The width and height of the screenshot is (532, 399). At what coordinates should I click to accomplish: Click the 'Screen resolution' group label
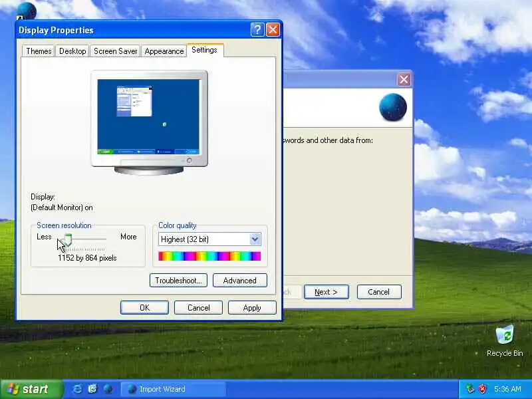(64, 225)
